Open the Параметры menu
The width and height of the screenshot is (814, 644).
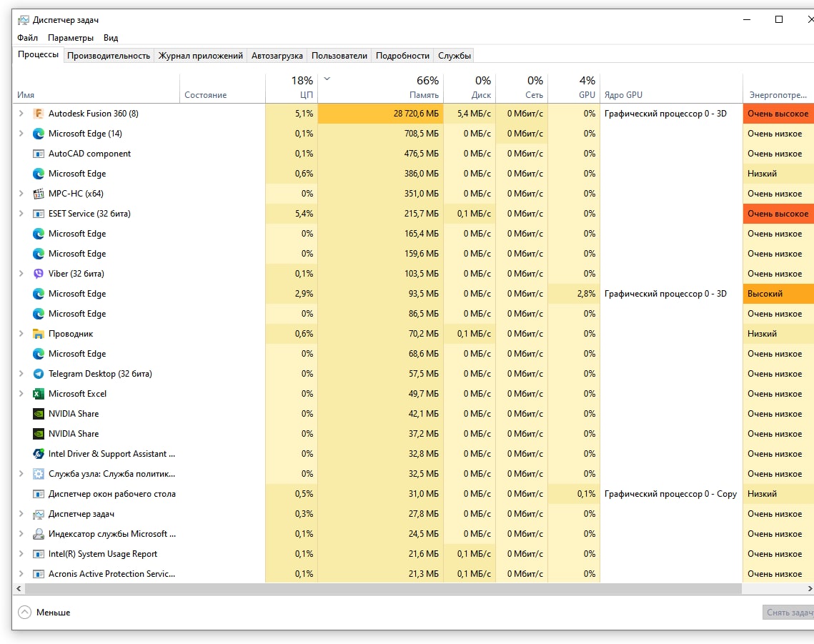point(71,38)
